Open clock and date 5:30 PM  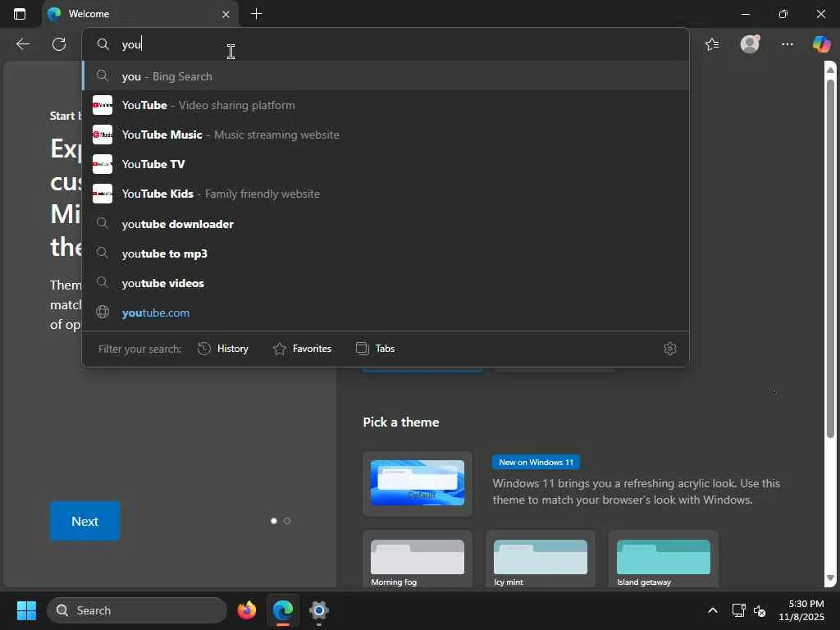(801, 610)
